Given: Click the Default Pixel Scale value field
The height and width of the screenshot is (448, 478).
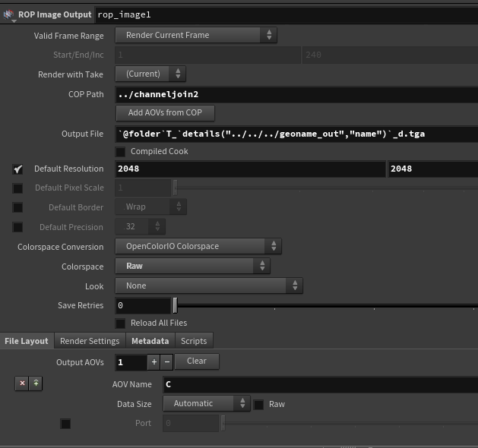Looking at the screenshot, I should tap(143, 188).
